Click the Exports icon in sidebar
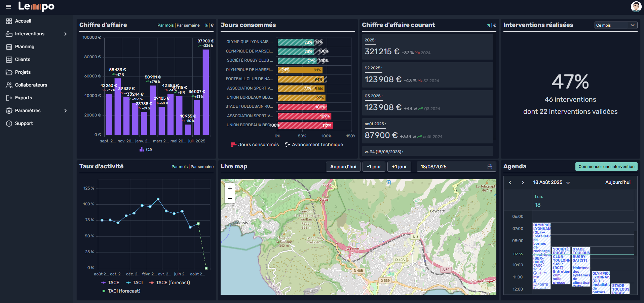 pyautogui.click(x=9, y=98)
